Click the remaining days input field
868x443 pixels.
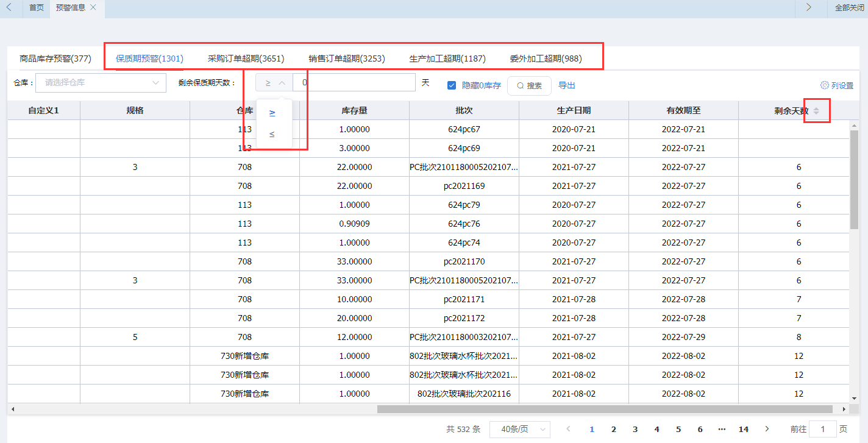pyautogui.click(x=354, y=83)
